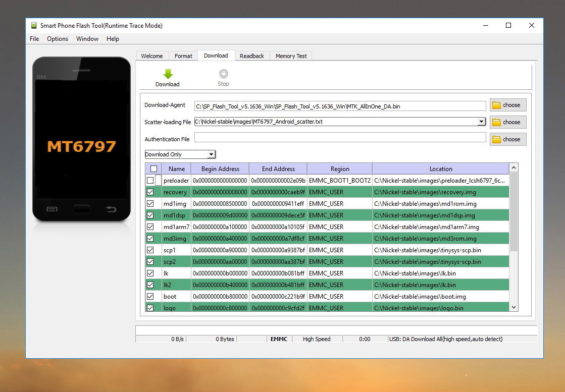
Task: Open the Format tab
Action: (x=183, y=56)
